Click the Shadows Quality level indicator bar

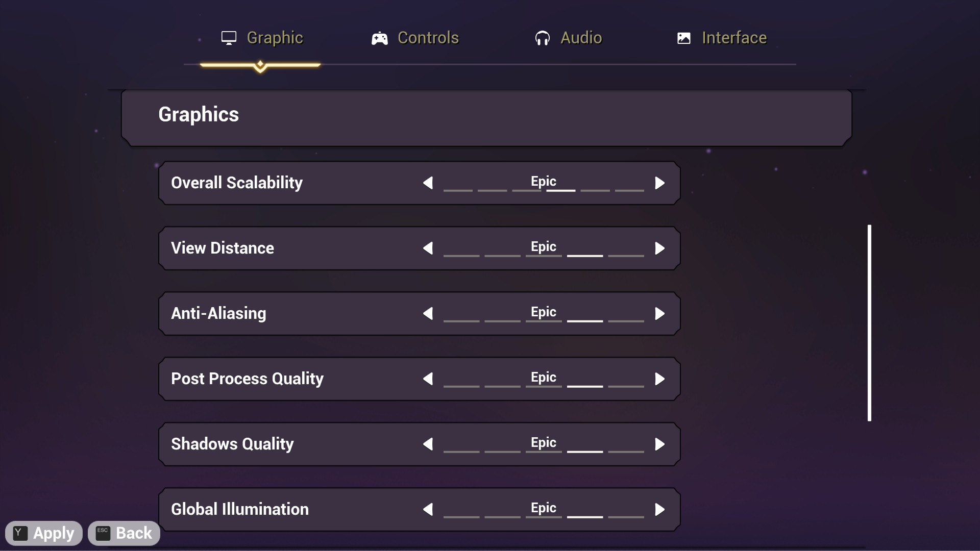coord(544,452)
